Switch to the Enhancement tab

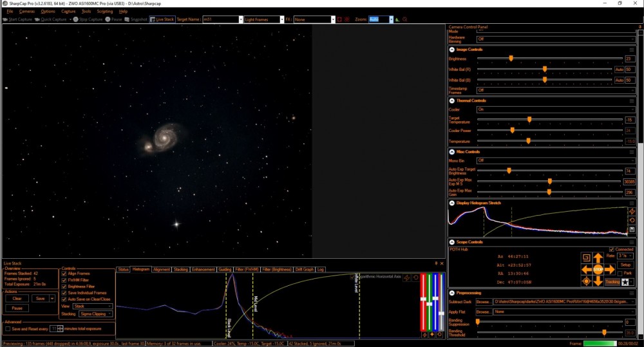point(203,269)
